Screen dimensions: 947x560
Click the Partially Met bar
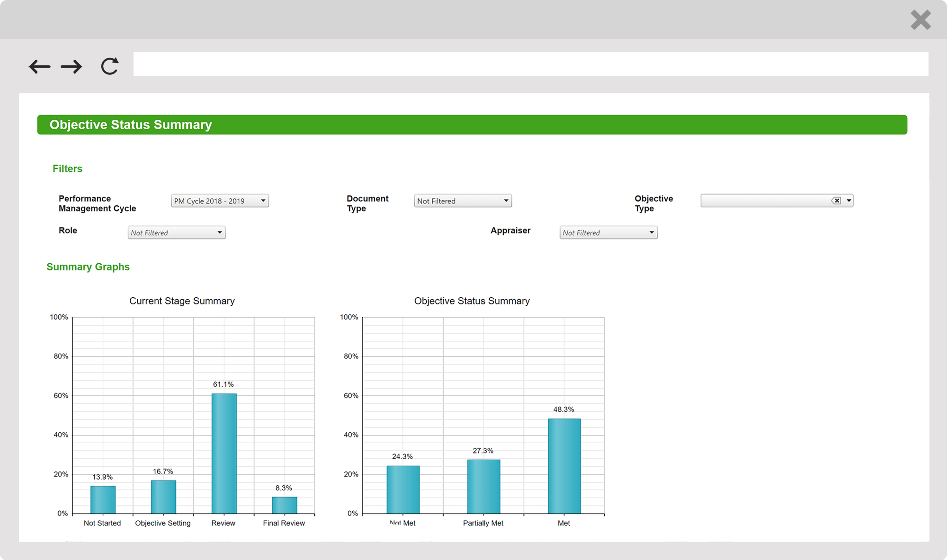coord(483,487)
